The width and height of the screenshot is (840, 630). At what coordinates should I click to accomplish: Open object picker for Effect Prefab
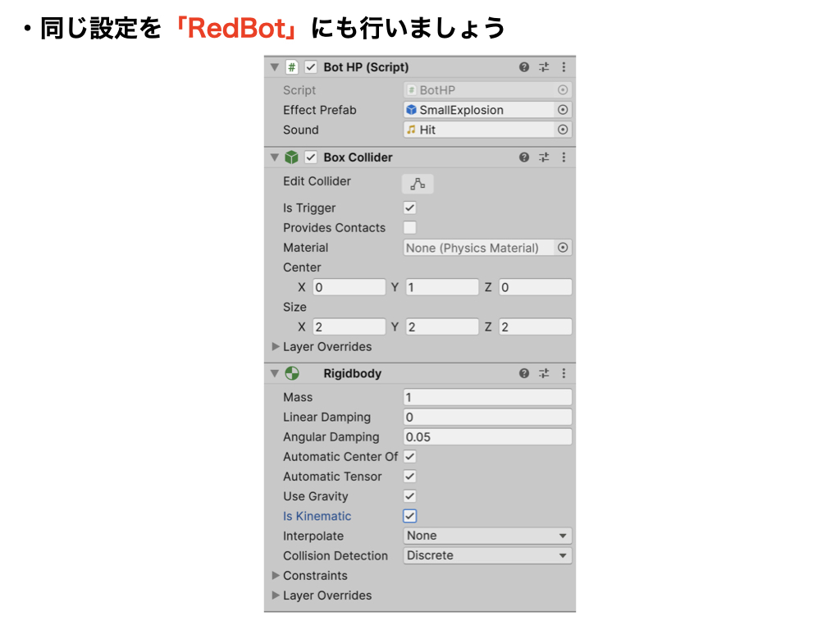click(563, 110)
